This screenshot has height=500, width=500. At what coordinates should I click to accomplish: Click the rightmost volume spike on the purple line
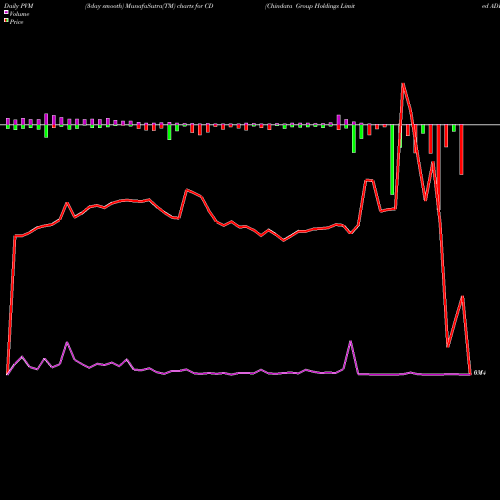pyautogui.click(x=350, y=341)
